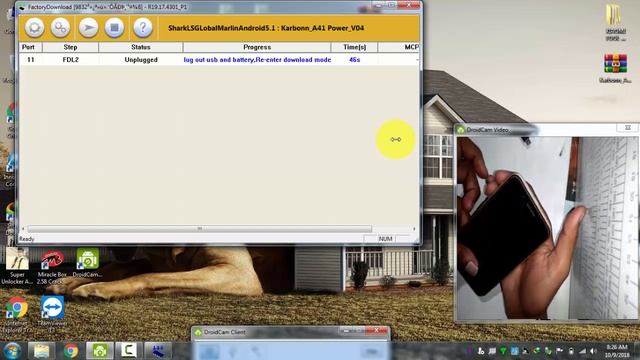This screenshot has width=640, height=360.
Task: Close the DroidCam Client window
Action: (377, 330)
